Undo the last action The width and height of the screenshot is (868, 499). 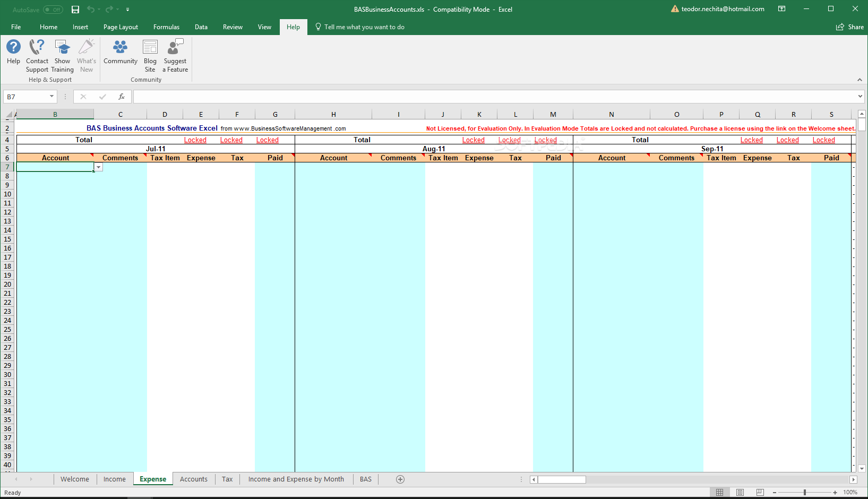coord(91,10)
